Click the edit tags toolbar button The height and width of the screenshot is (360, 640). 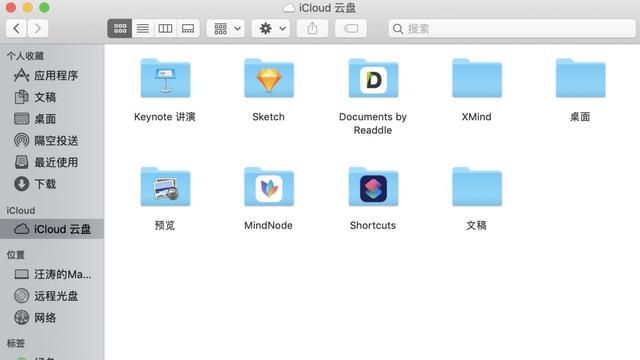351,29
